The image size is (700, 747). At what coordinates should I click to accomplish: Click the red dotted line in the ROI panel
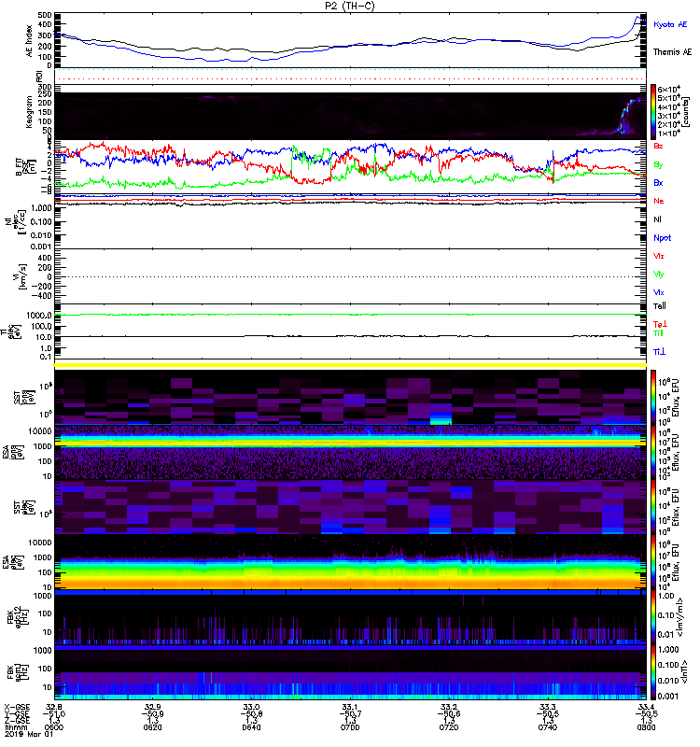point(351,78)
